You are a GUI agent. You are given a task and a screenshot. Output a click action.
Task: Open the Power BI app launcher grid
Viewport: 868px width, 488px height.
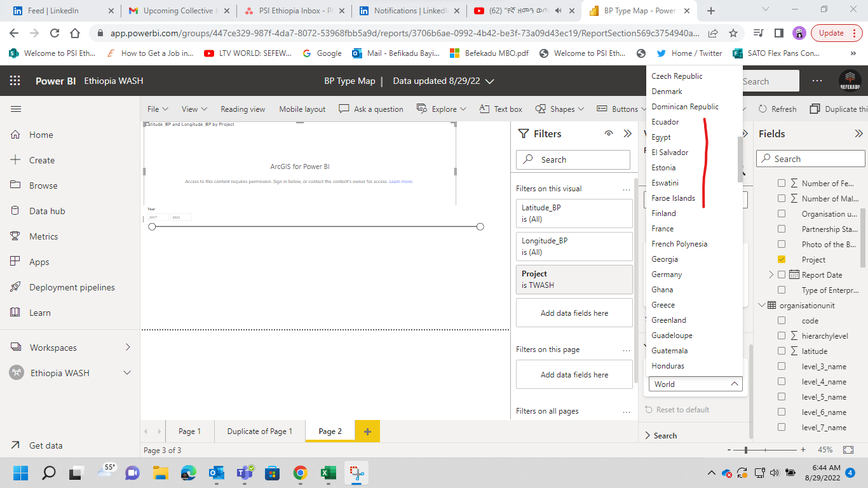click(15, 81)
